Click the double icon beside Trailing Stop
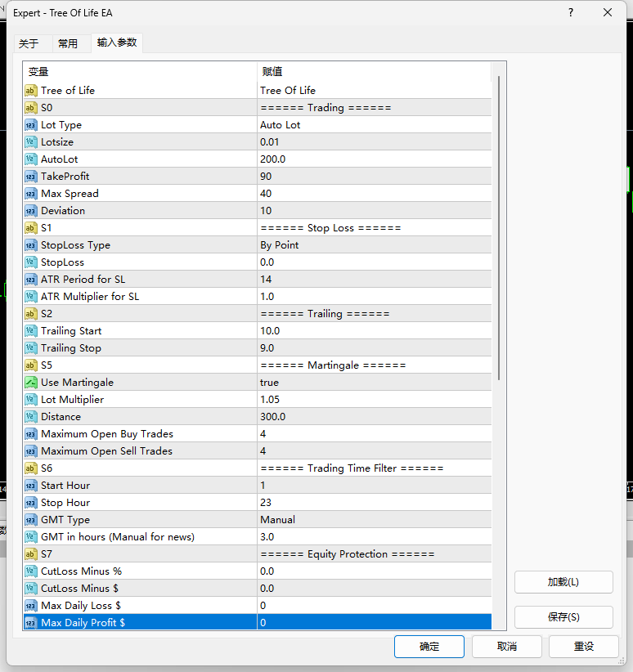 pyautogui.click(x=30, y=347)
